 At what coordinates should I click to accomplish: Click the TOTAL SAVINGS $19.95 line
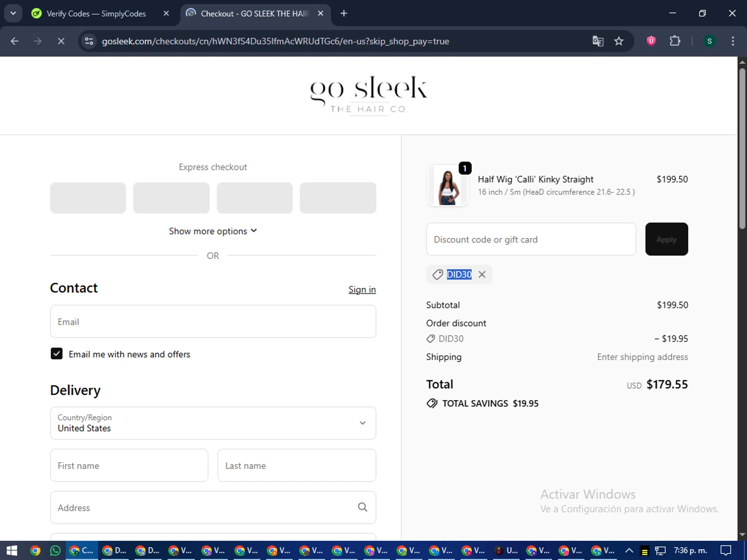pos(483,403)
